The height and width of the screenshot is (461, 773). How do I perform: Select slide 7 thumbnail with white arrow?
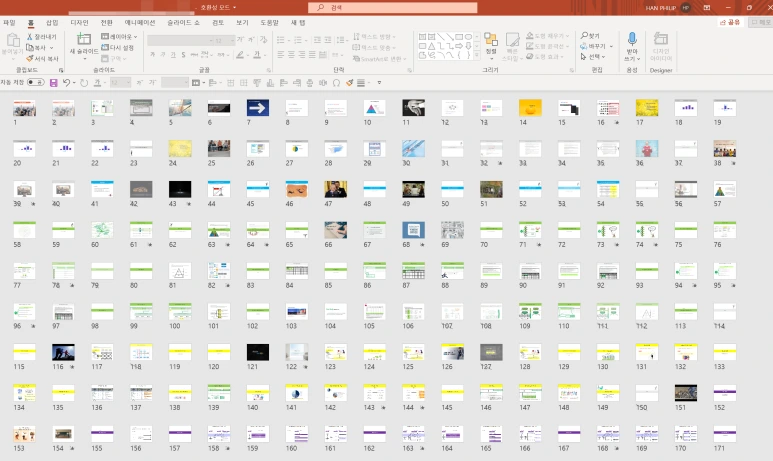(x=258, y=107)
